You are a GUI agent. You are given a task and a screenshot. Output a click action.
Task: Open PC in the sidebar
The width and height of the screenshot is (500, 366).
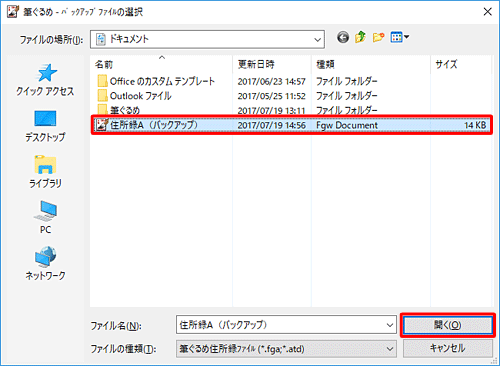click(45, 217)
